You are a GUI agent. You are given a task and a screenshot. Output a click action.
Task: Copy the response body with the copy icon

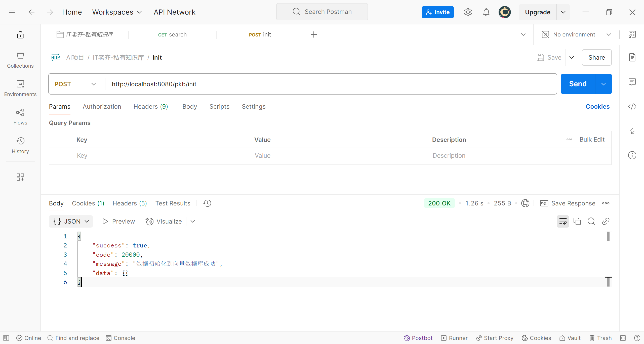pos(577,221)
